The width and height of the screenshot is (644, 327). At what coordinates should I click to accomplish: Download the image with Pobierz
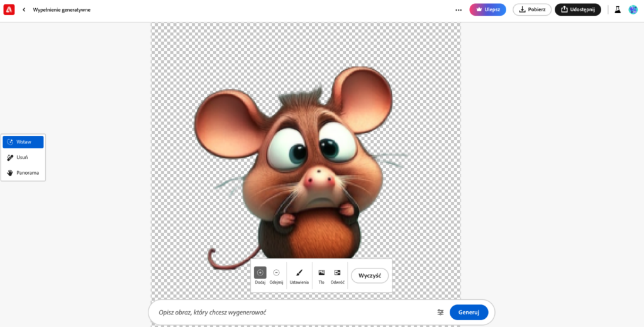point(531,9)
